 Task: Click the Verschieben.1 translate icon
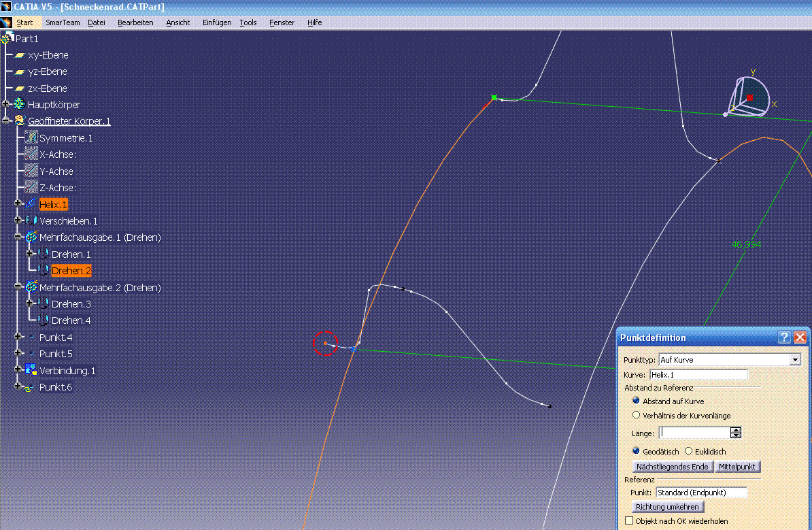click(31, 220)
